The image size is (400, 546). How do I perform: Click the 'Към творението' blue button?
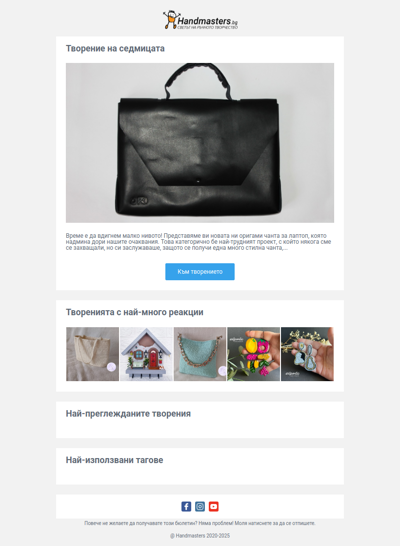[200, 272]
